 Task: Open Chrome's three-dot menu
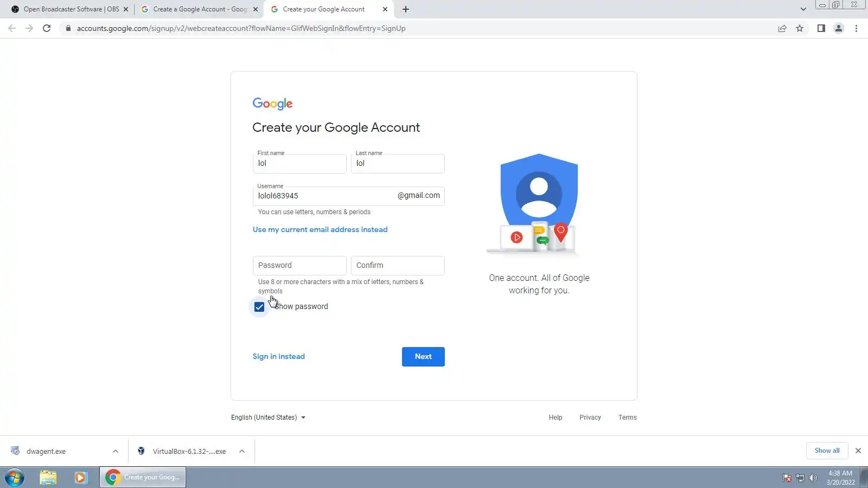click(857, 28)
